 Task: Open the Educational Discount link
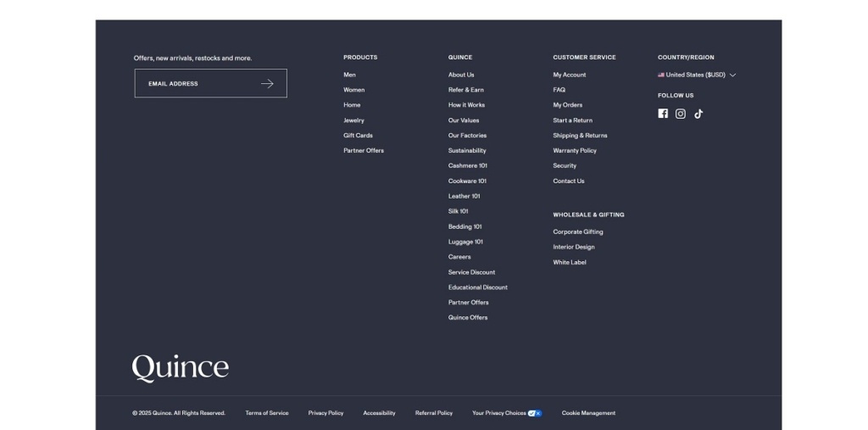coord(478,288)
